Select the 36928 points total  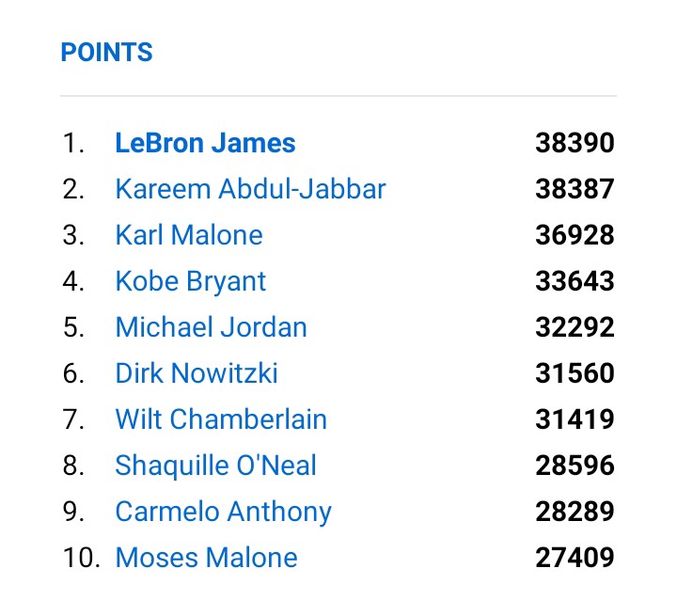575,235
